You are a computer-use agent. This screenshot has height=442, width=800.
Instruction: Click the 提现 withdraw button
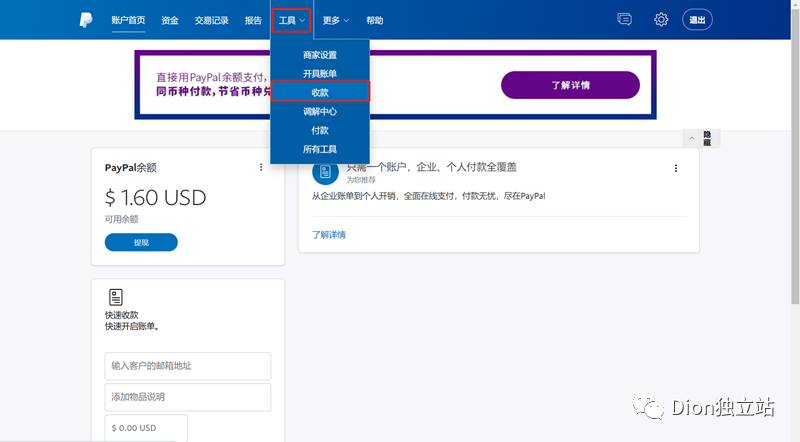point(141,242)
